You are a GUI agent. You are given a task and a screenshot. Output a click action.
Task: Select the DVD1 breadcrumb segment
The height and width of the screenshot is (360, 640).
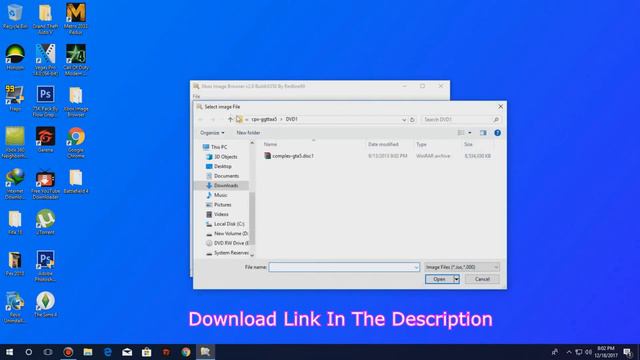291,119
